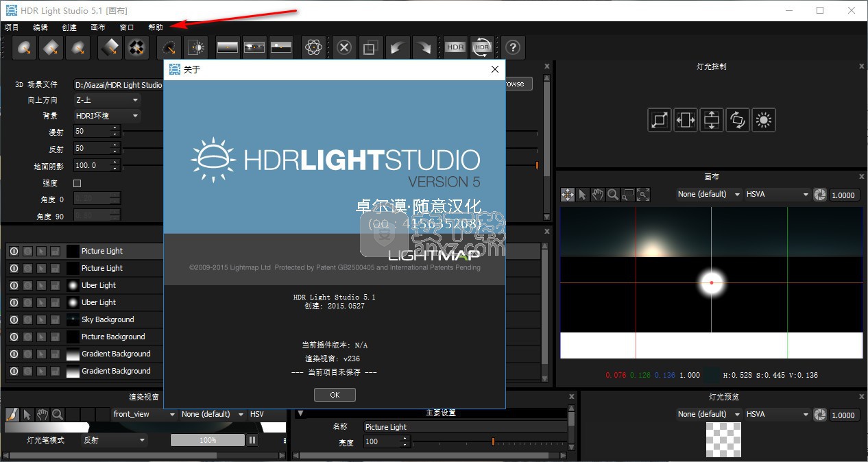Screen dimensions: 868x462
Task: Select the four-arrow move tool in canvas panel
Action: click(x=568, y=195)
